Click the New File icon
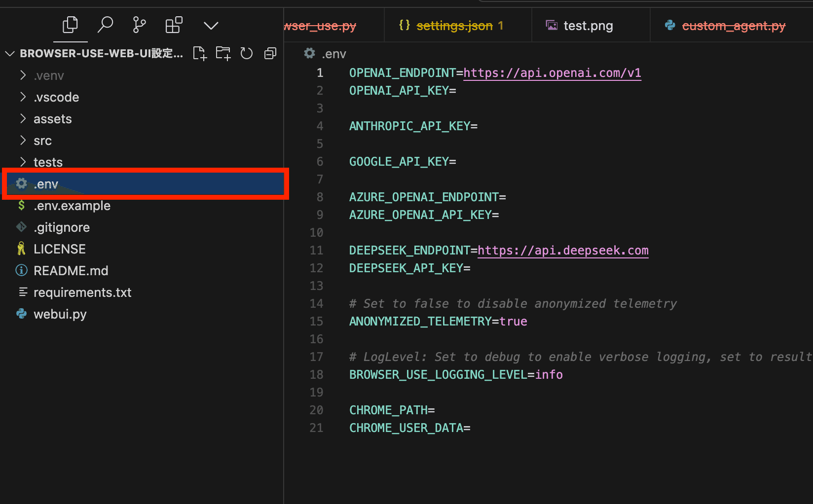Viewport: 813px width, 504px height. coord(200,53)
